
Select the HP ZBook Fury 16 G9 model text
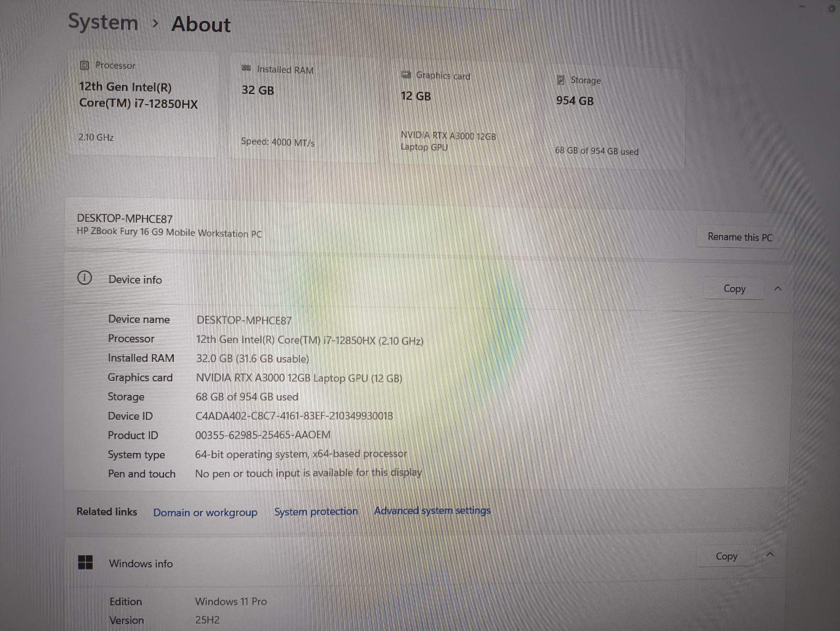coord(169,232)
